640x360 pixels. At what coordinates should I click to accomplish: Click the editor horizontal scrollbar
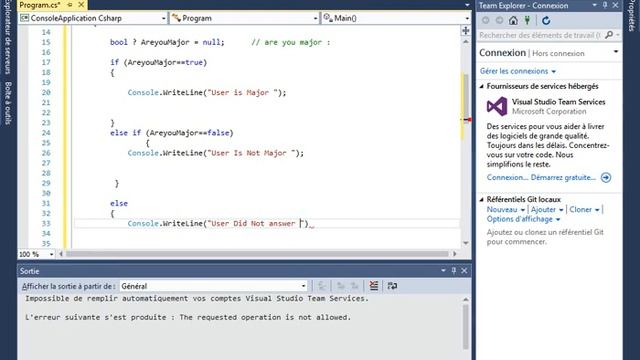257,254
